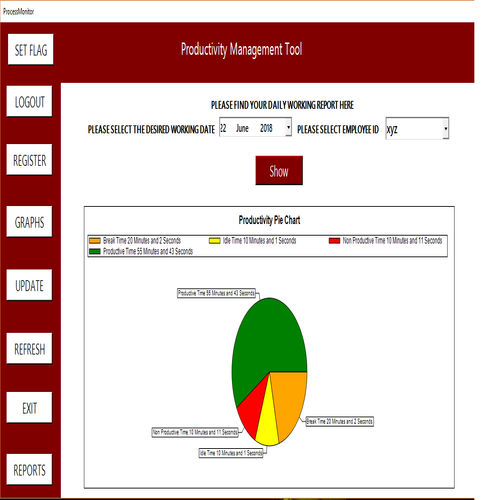Log out using the LOGOUT button
Screen dimensions: 500x500
[x=29, y=102]
